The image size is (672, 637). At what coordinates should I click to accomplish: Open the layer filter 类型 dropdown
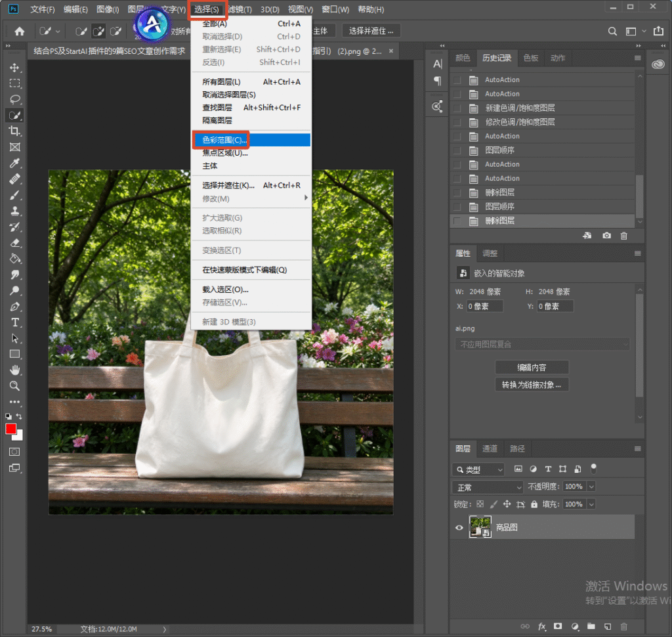click(x=478, y=470)
